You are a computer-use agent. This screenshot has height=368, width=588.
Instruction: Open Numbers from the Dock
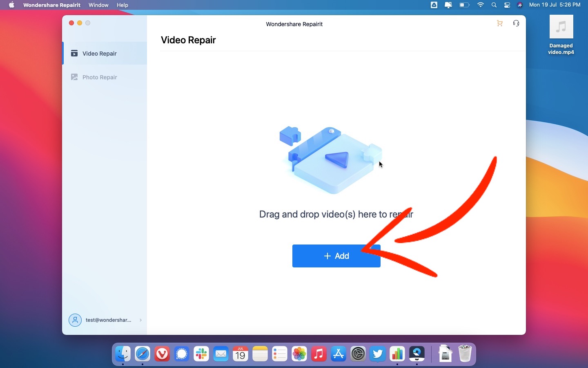(x=397, y=354)
